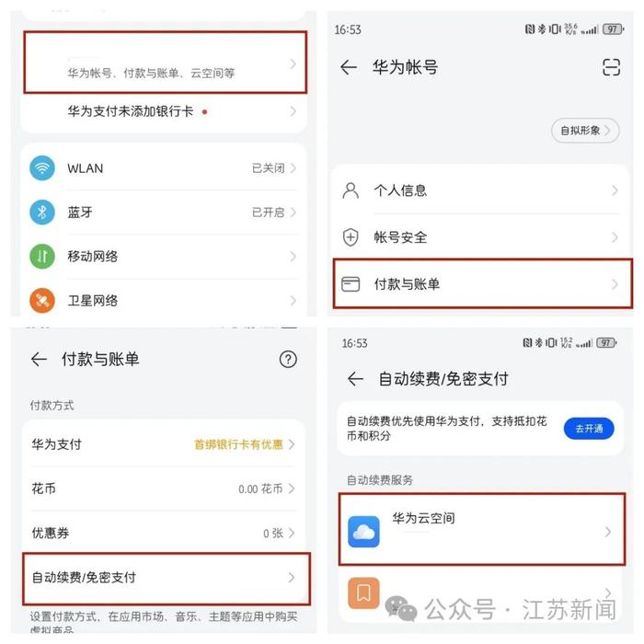Tap the 自拟形象 pill button
The width and height of the screenshot is (644, 644).
[x=585, y=131]
